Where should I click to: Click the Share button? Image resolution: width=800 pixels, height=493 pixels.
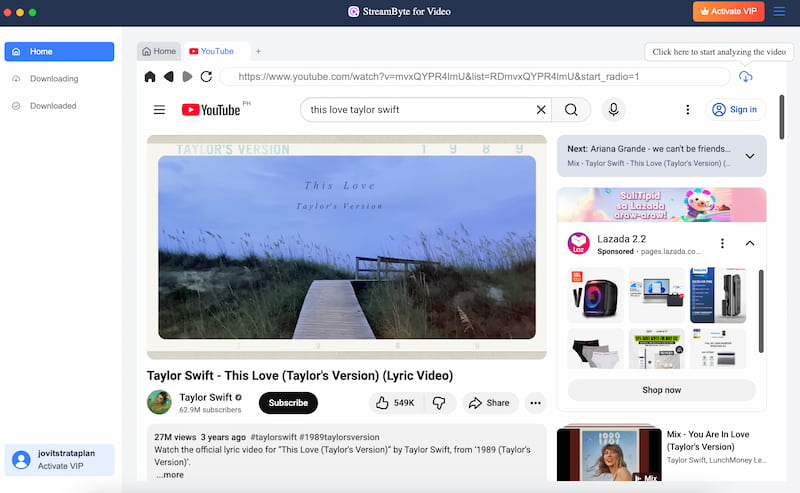click(x=490, y=403)
